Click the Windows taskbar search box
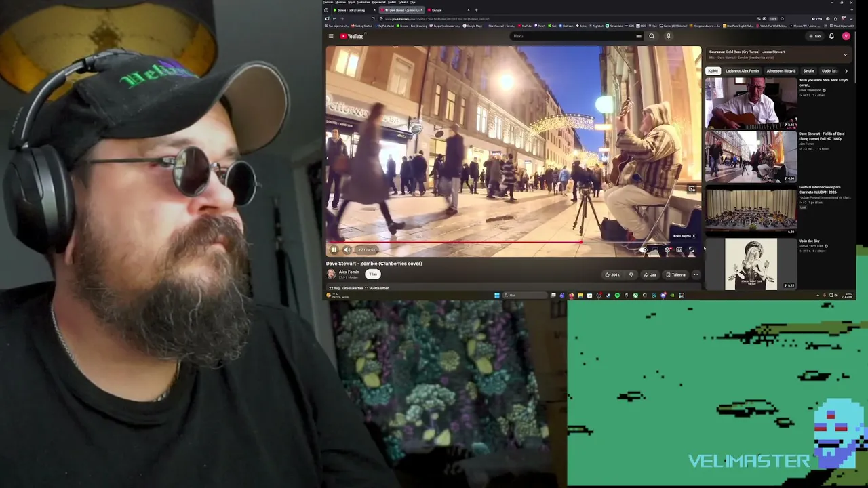This screenshot has width=868, height=488. tap(524, 296)
